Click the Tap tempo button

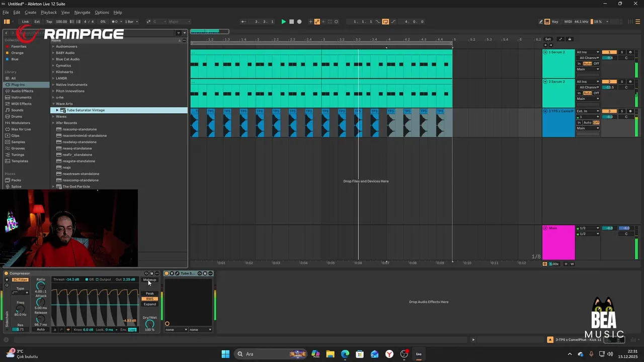click(49, 22)
